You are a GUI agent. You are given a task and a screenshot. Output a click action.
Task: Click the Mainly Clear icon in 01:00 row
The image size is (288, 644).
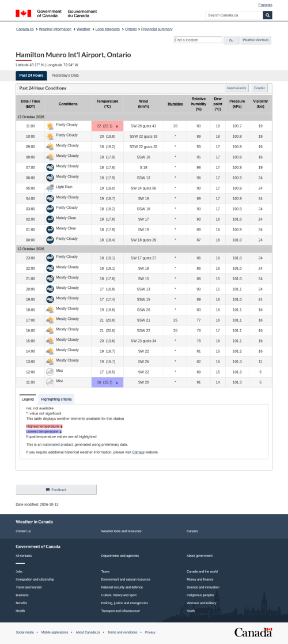50,229
